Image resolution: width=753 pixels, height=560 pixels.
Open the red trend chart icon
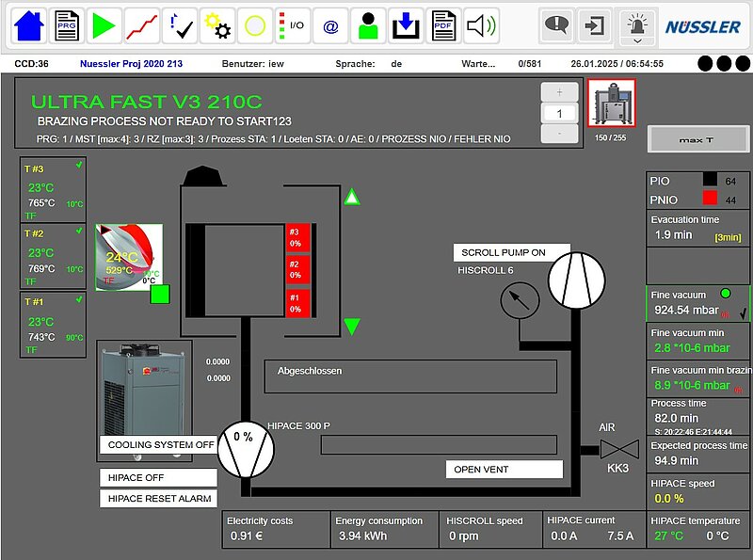(142, 25)
